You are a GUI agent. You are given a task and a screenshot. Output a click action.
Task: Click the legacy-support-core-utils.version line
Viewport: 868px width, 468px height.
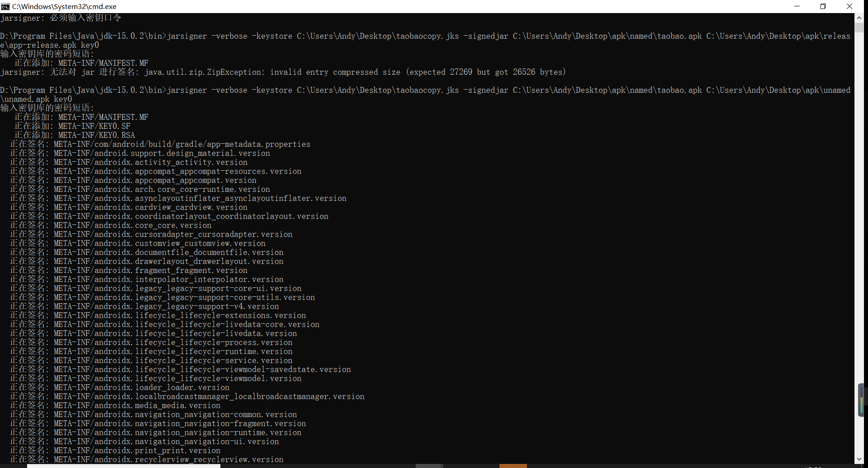click(x=162, y=297)
